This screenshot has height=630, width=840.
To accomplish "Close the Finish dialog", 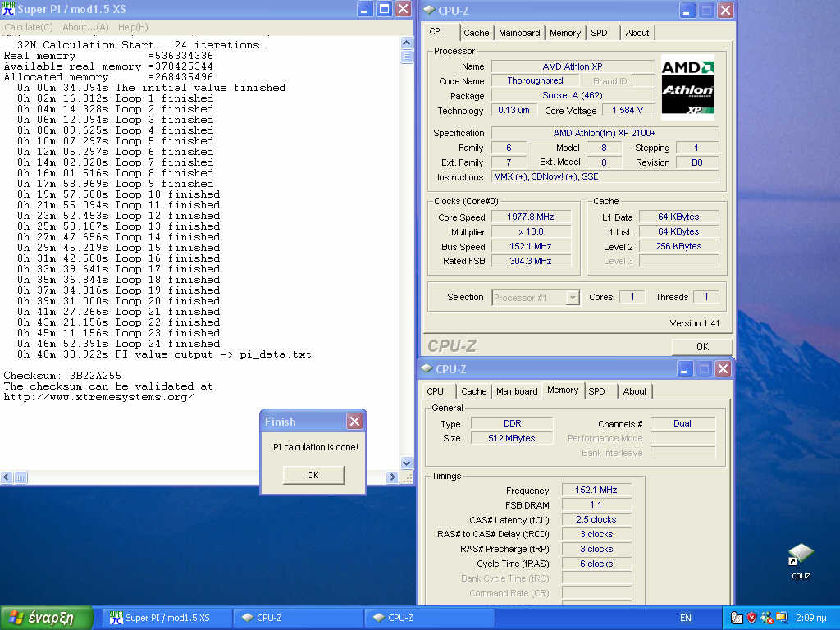I will point(354,422).
